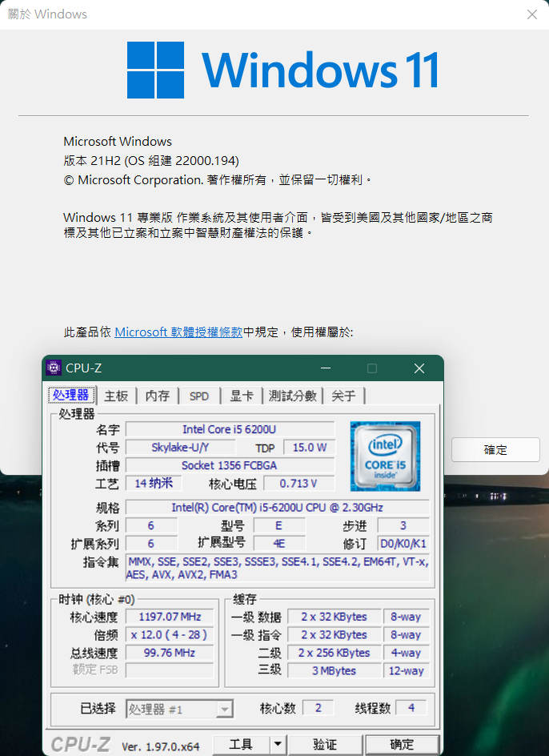
Task: Click the 2 x 256 KBytes L2 value
Action: coord(334,653)
